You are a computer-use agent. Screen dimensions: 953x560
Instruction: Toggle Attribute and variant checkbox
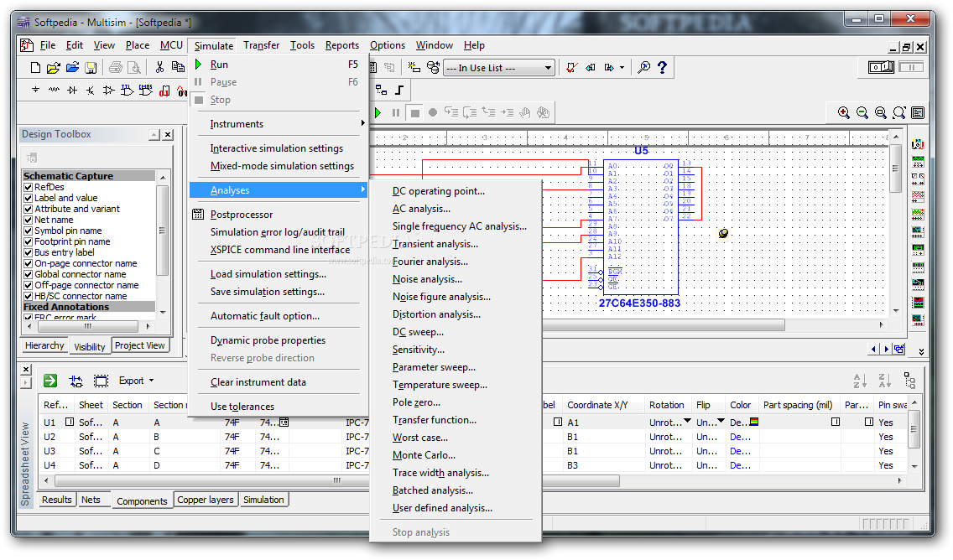(x=28, y=209)
